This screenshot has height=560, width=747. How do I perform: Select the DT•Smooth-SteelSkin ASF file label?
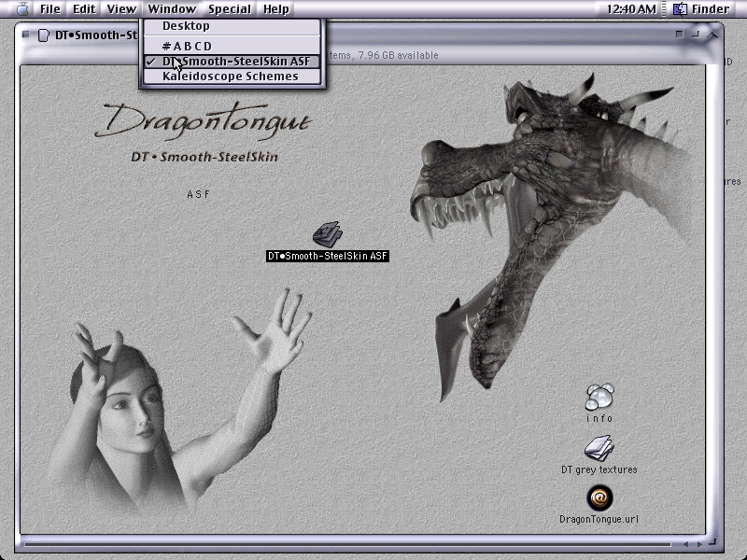(x=328, y=256)
